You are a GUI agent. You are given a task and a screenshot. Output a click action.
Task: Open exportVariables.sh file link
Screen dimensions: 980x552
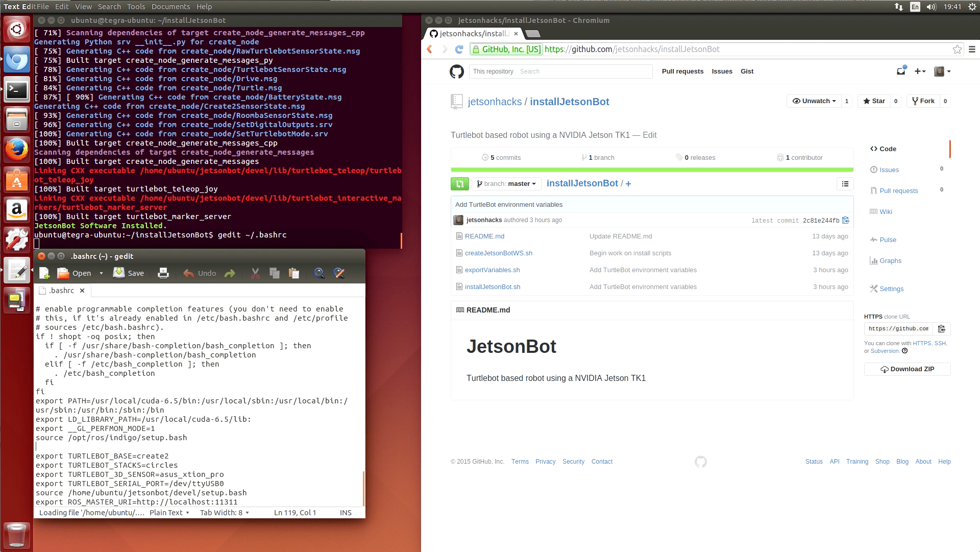492,270
